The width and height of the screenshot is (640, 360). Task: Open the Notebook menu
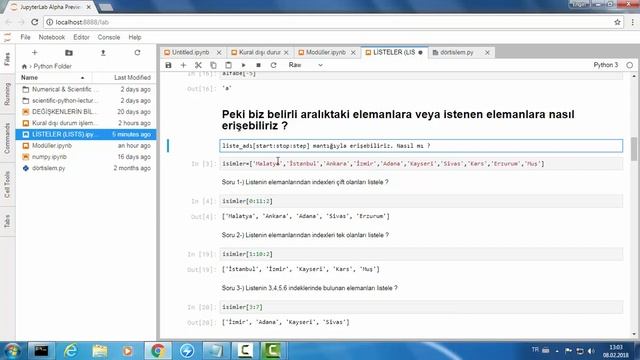52,37
